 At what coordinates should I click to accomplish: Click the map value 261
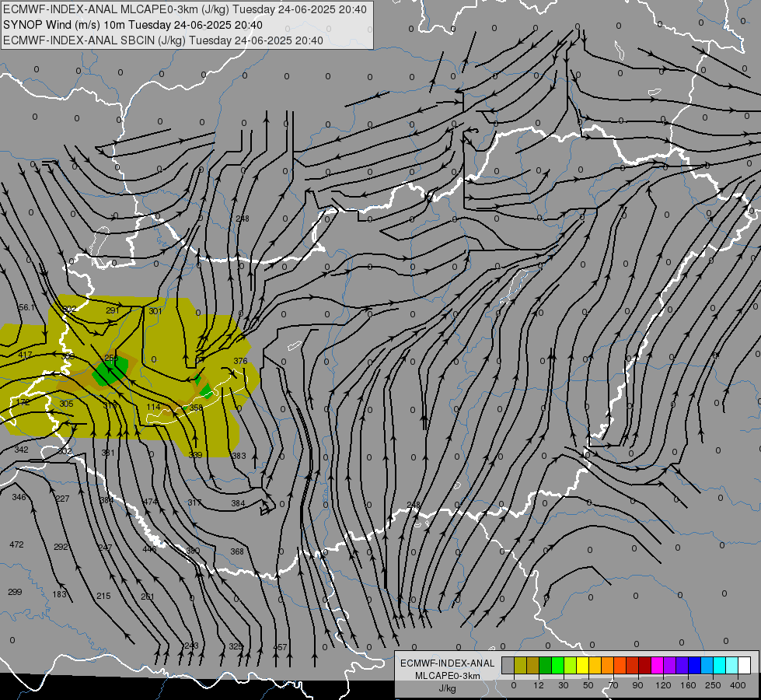click(148, 597)
